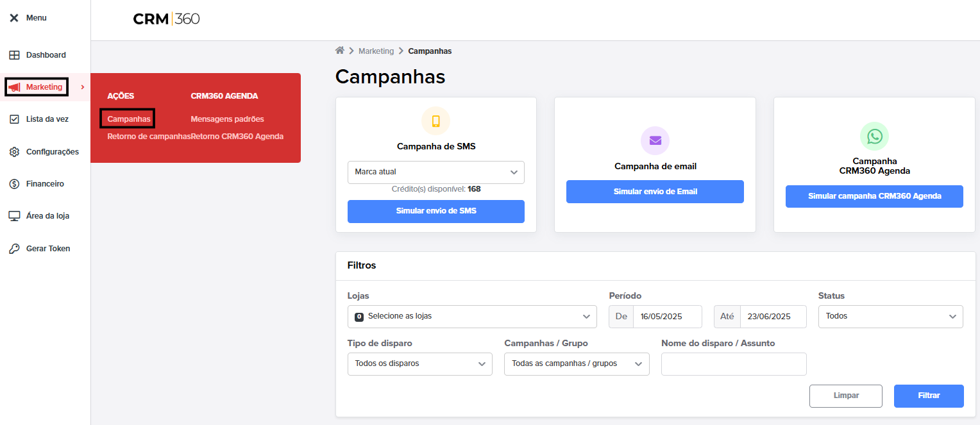Open Configurações gear icon
The height and width of the screenshot is (425, 980).
[x=14, y=152]
